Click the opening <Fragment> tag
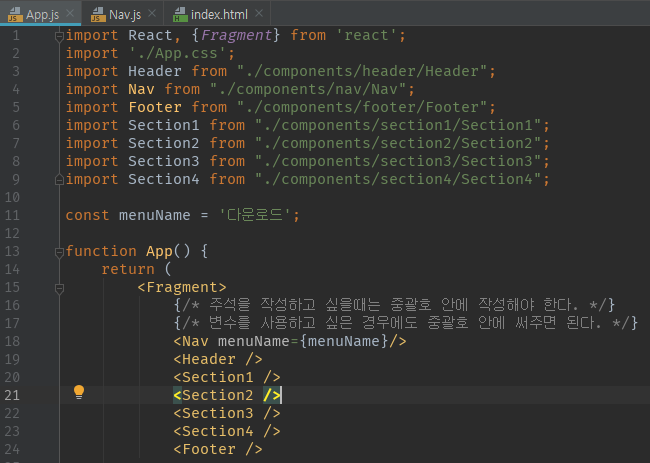 pos(182,287)
